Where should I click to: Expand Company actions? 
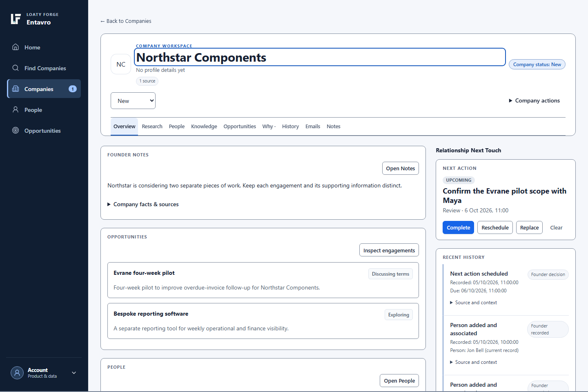click(534, 100)
